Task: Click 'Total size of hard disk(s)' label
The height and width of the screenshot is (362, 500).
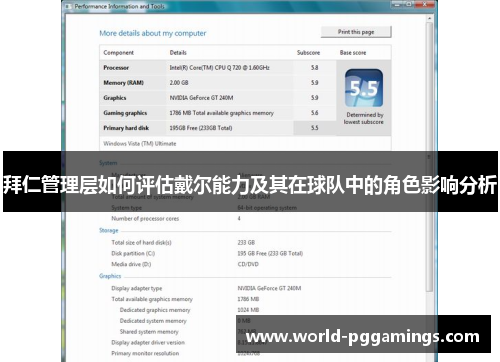Action: tap(141, 243)
